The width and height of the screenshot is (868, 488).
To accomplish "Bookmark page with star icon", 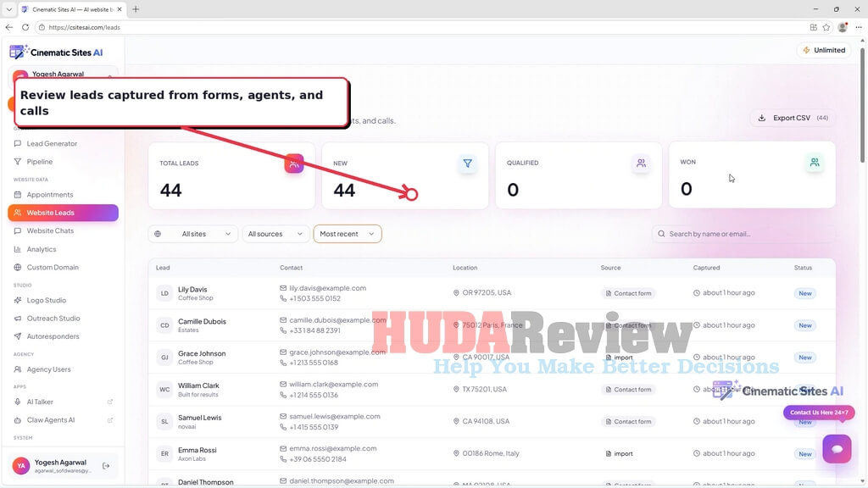I will tap(826, 27).
